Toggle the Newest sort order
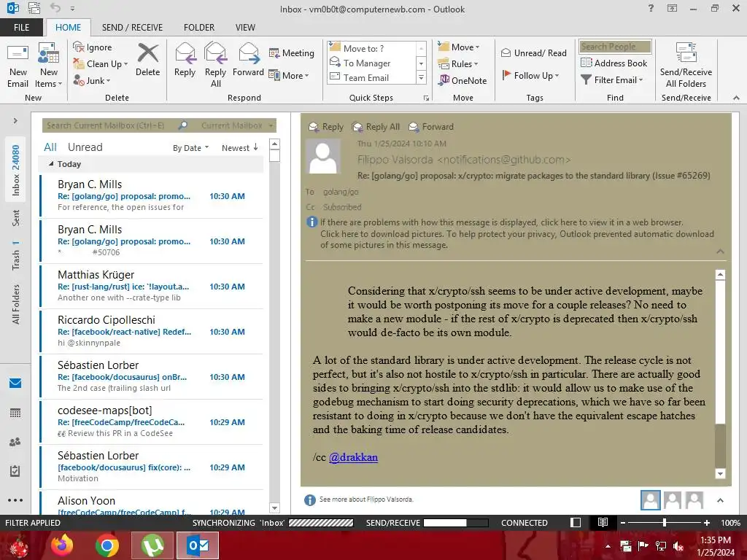Image resolution: width=747 pixels, height=560 pixels. 239,148
